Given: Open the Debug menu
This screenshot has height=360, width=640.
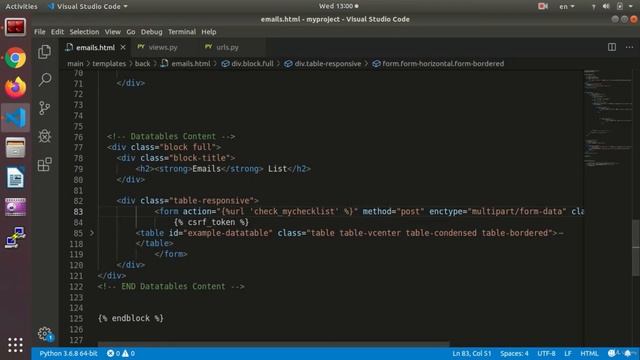Looking at the screenshot, I should point(151,32).
